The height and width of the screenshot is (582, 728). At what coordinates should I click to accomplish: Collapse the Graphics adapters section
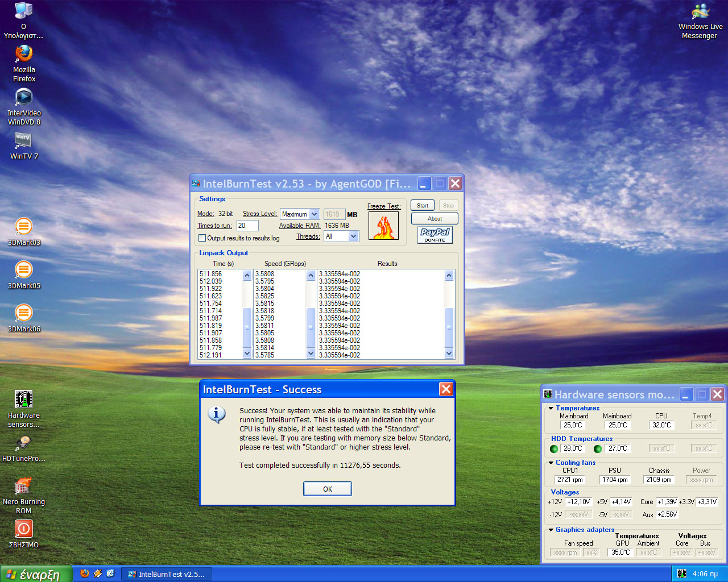point(551,530)
